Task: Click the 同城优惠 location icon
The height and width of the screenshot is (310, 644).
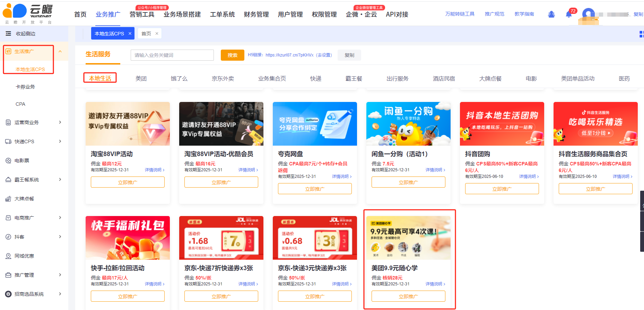Action: [x=9, y=256]
